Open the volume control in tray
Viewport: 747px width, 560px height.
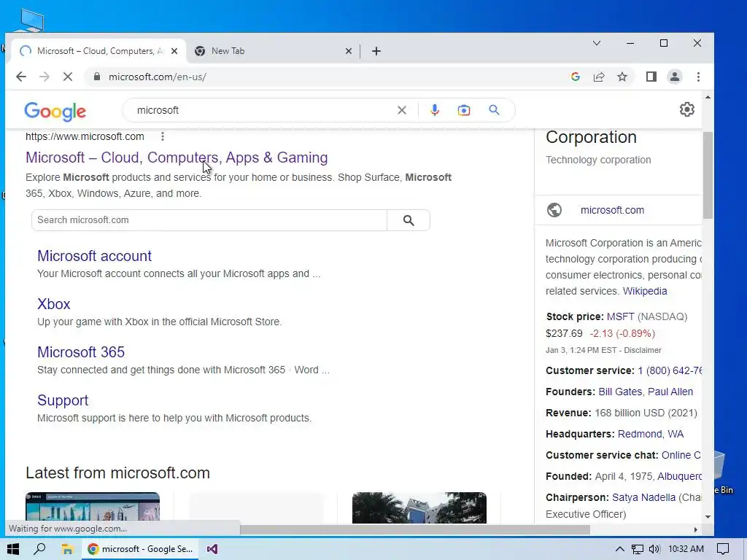click(x=654, y=549)
